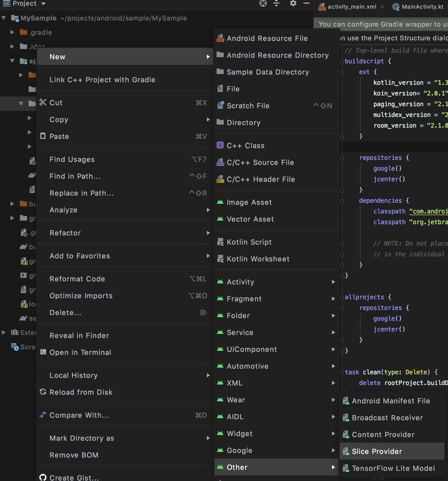Open Local History submenu
The width and height of the screenshot is (448, 481).
click(125, 375)
